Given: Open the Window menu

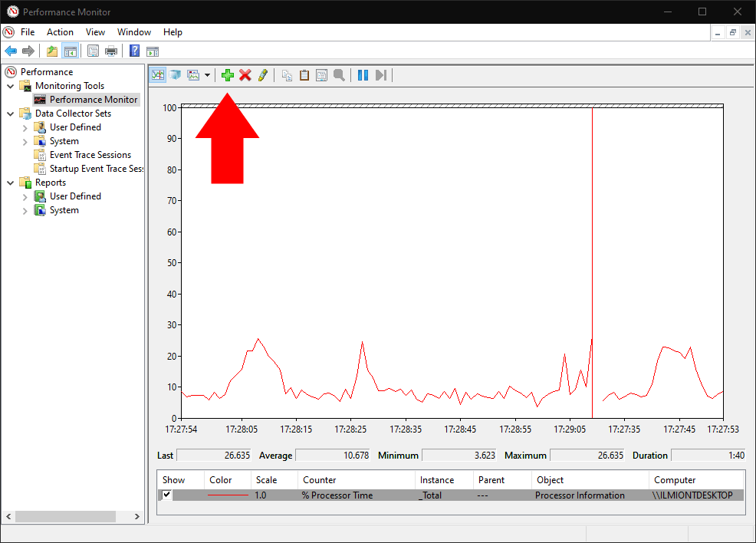Looking at the screenshot, I should point(134,32).
